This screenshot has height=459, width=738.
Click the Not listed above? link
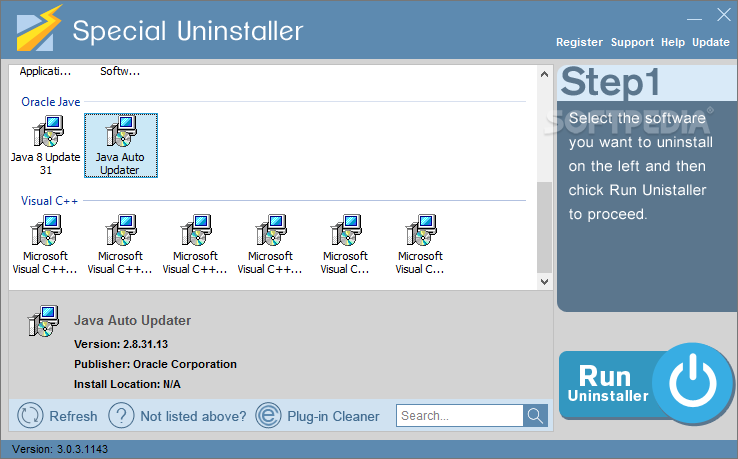pos(193,416)
